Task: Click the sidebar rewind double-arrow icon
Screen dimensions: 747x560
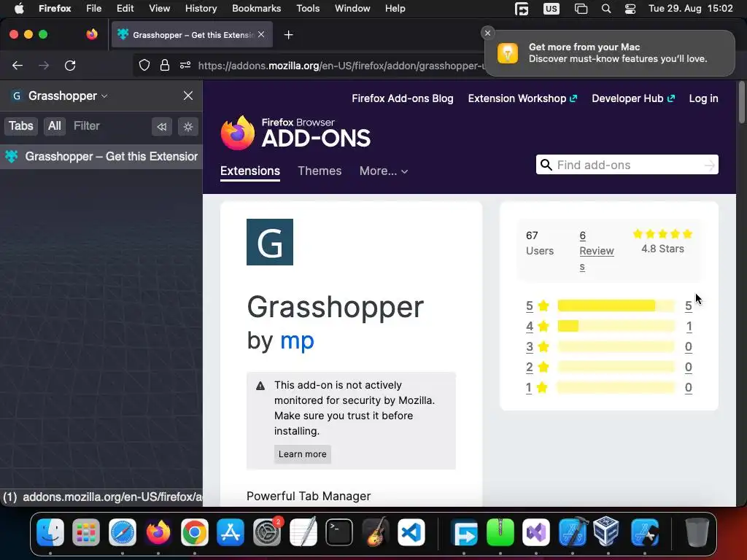Action: coord(162,127)
